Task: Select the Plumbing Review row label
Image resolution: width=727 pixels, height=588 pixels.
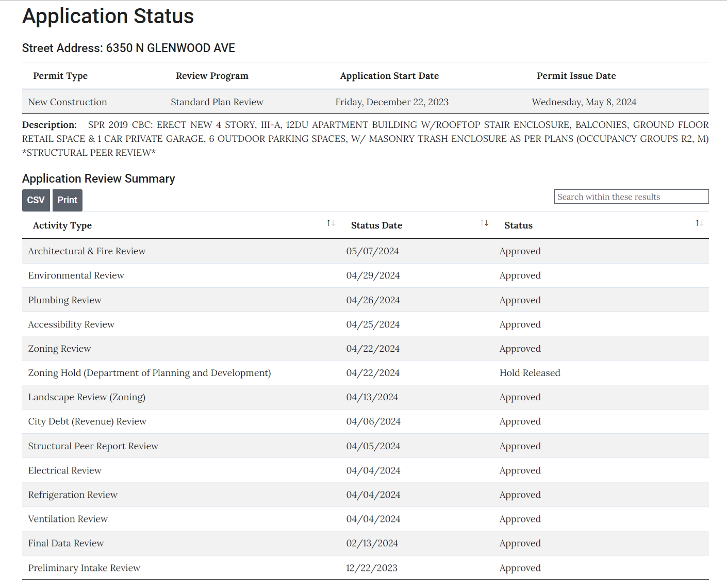Action: click(65, 300)
